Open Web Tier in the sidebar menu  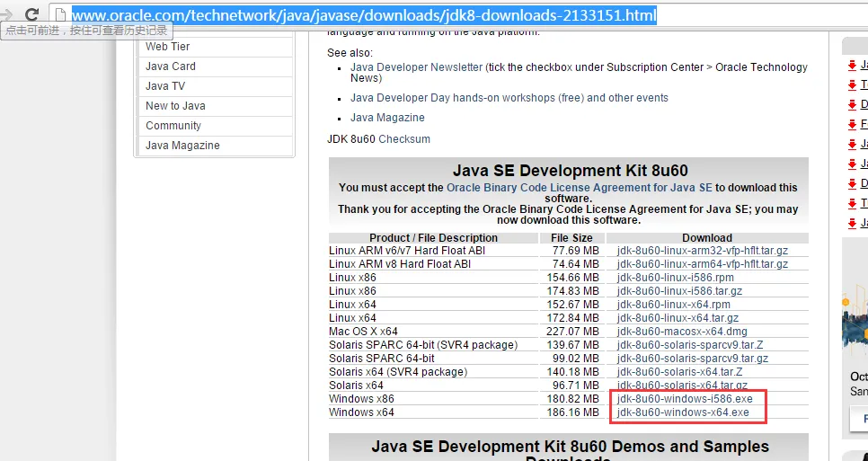[x=168, y=47]
